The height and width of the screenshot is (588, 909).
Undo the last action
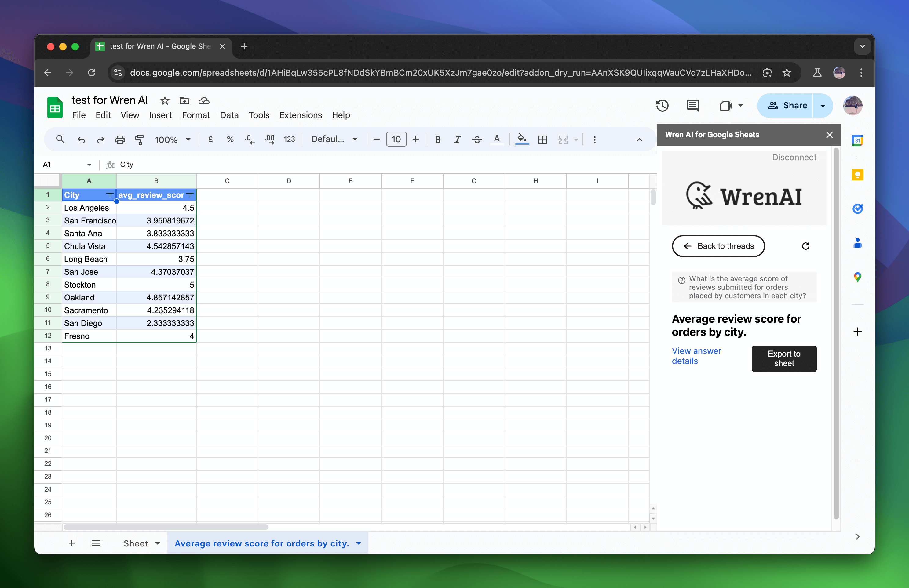click(81, 140)
